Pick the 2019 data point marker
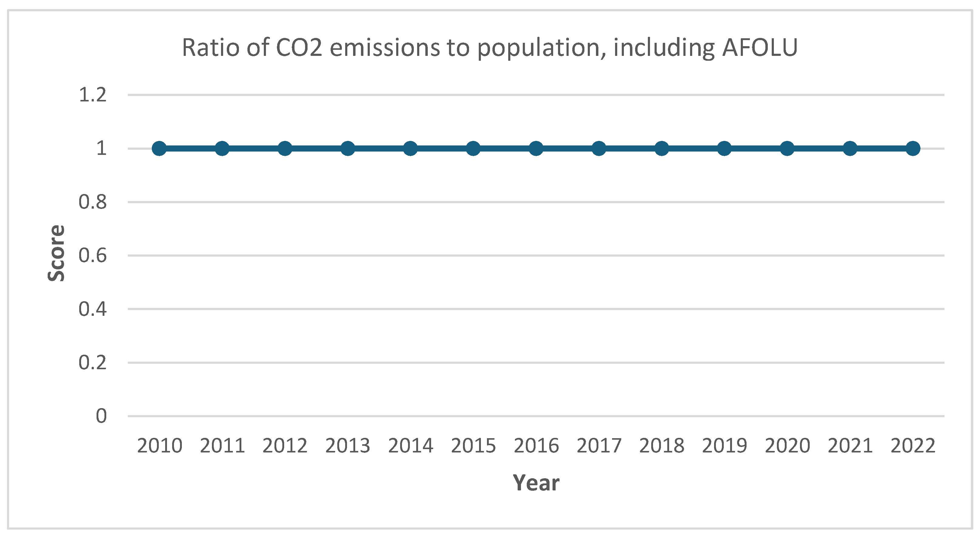 click(x=724, y=148)
